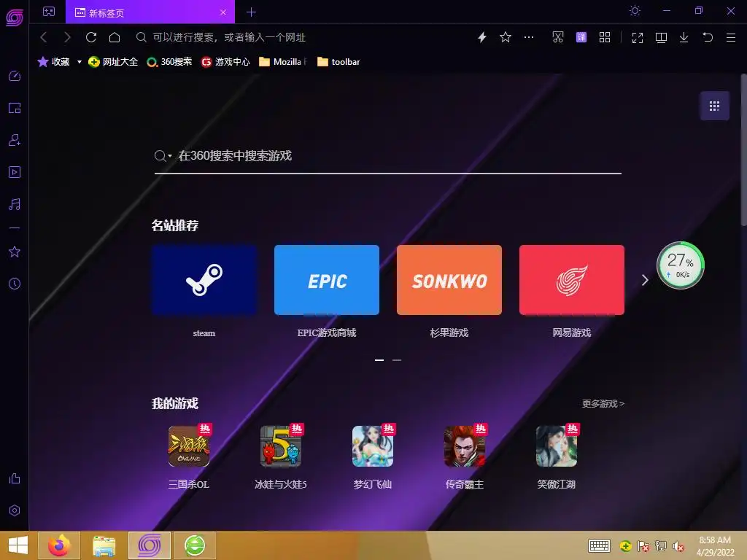Switch to second carousel page indicator
Image resolution: width=747 pixels, height=560 pixels.
pyautogui.click(x=397, y=360)
